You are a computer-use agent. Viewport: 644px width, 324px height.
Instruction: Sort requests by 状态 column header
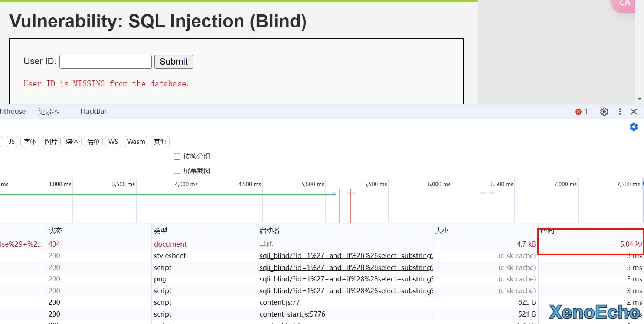point(55,231)
